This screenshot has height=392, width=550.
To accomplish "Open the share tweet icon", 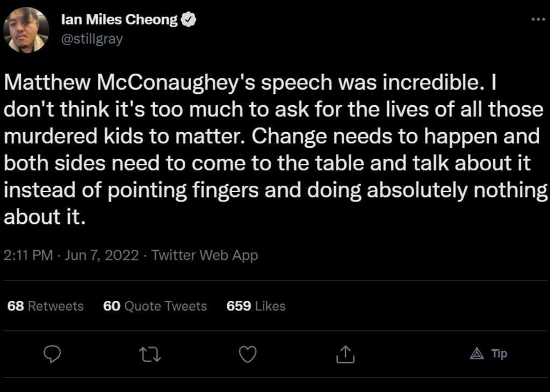I will (345, 354).
